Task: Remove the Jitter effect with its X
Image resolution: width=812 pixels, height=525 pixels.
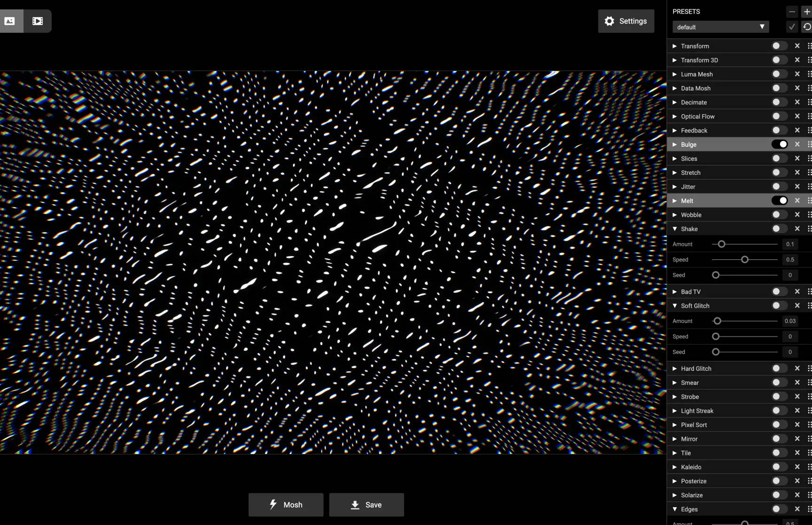Action: (x=797, y=187)
